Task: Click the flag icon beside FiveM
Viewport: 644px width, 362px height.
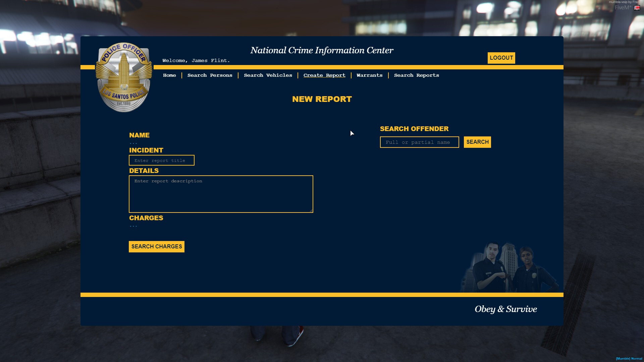Action: pos(637,8)
